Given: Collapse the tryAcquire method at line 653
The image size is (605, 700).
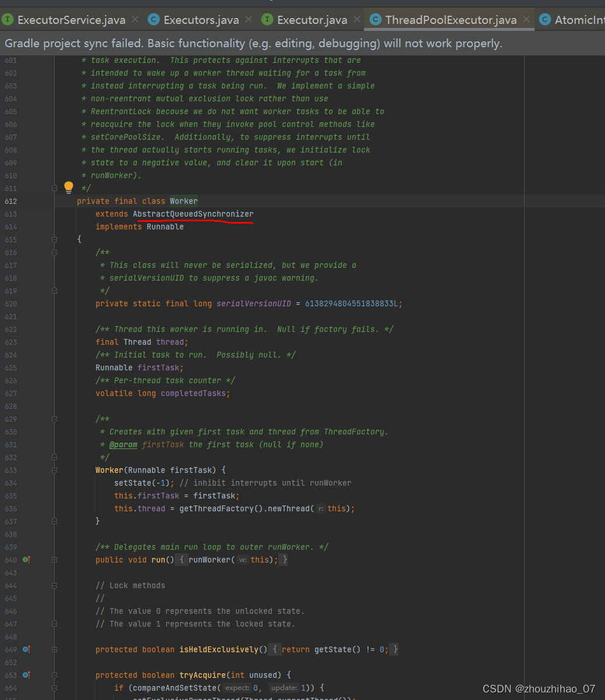Looking at the screenshot, I should click(54, 675).
